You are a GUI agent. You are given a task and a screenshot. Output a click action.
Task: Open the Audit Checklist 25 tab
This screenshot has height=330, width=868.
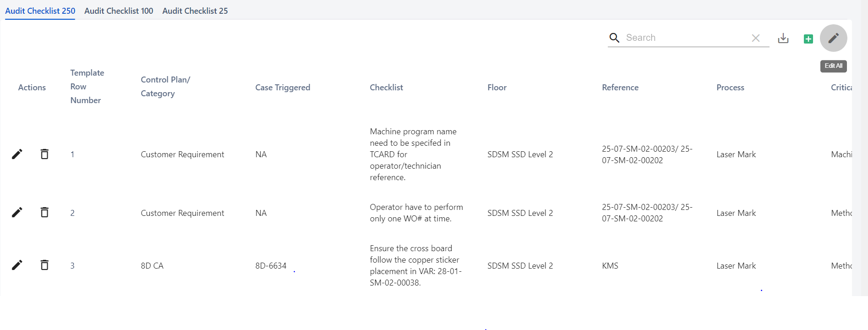pos(195,11)
